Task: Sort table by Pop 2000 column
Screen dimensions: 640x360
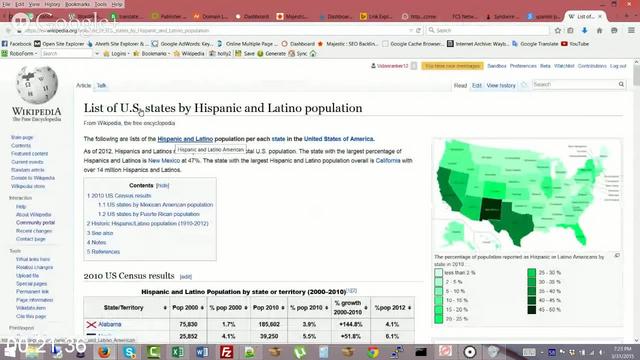Action: [202, 308]
